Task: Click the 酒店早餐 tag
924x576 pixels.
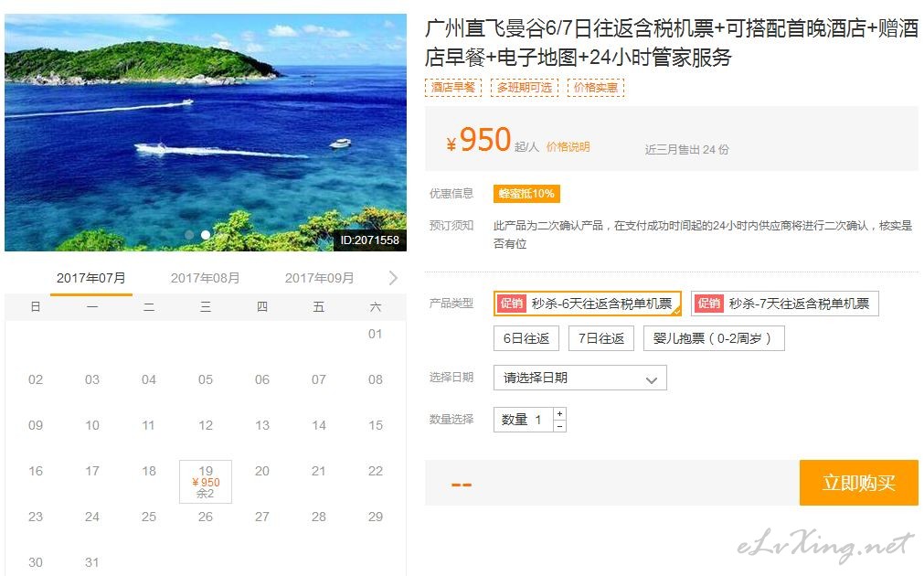Action: click(x=453, y=87)
